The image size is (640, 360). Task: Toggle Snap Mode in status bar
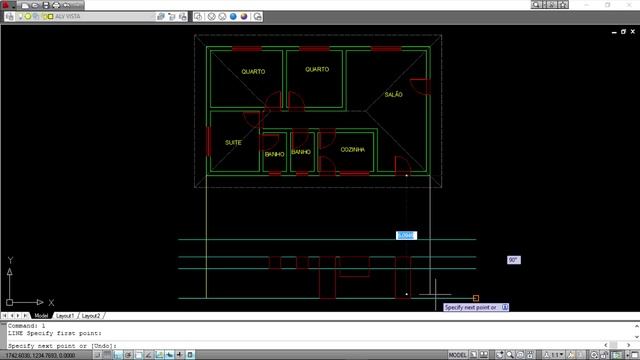click(x=98, y=355)
